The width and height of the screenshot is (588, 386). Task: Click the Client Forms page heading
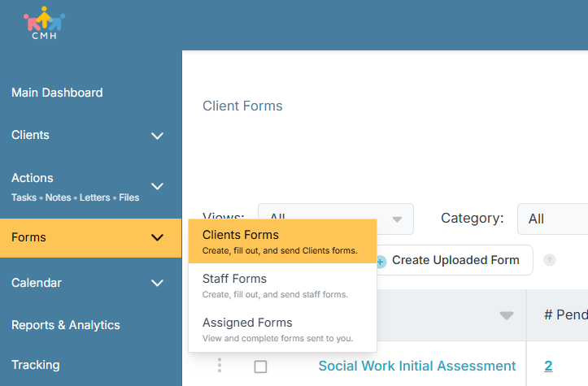(242, 106)
